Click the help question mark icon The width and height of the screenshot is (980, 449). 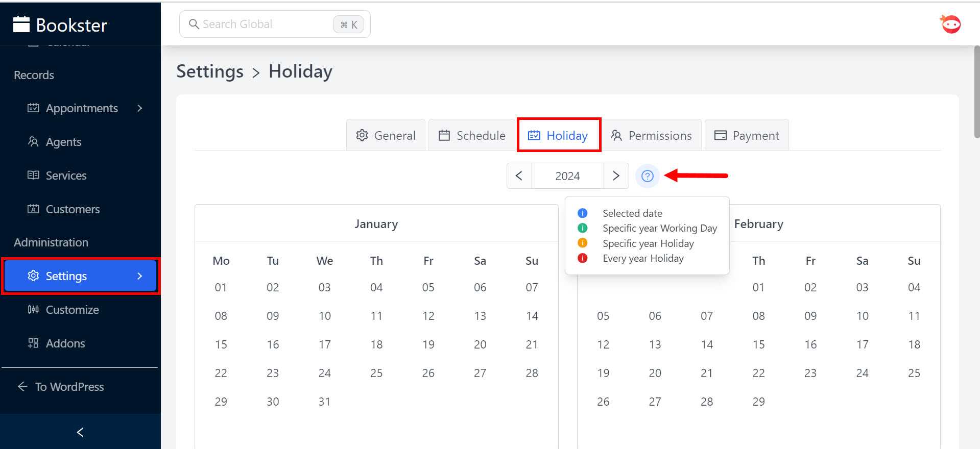click(x=647, y=176)
